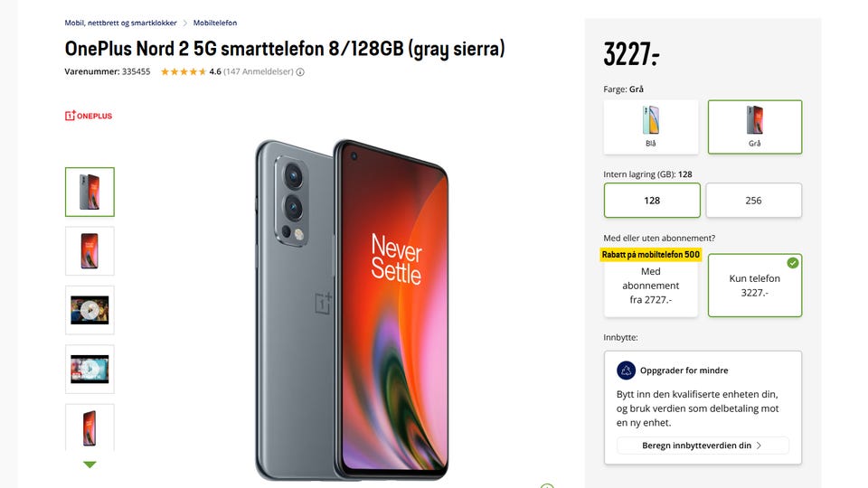This screenshot has width=868, height=488.
Task: Click the main OnePlus Nord 2 product image
Action: (352, 310)
